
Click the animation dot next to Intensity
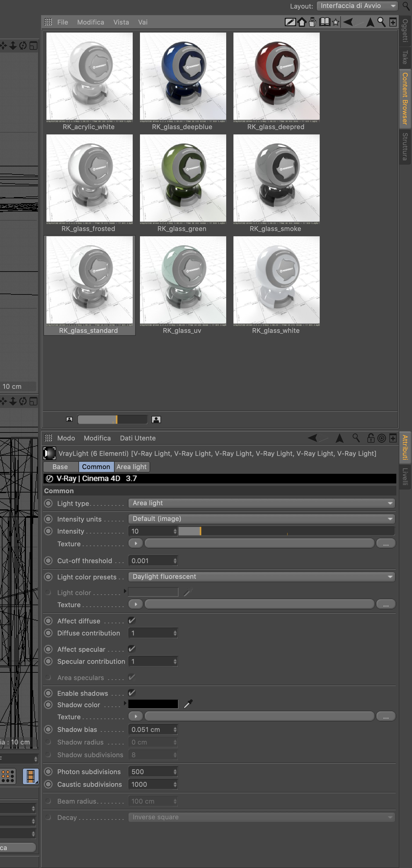[x=49, y=531]
